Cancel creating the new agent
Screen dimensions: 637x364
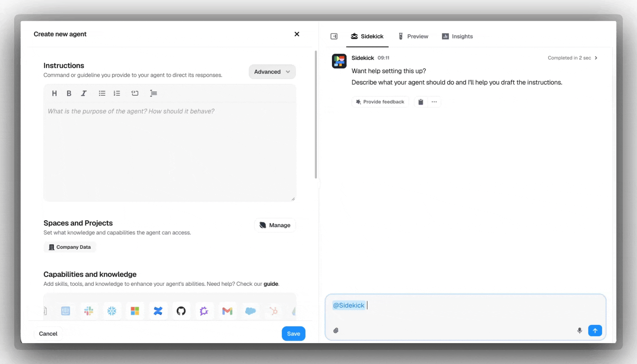48,334
